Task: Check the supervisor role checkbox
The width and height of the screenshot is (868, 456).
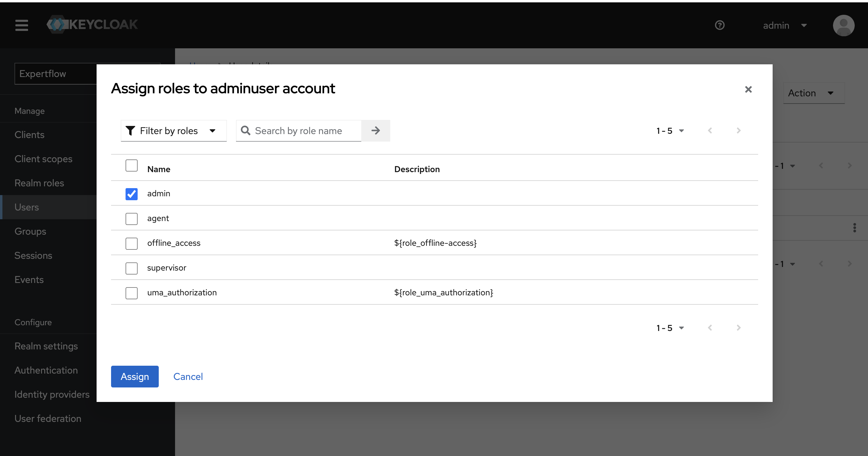Action: [131, 268]
